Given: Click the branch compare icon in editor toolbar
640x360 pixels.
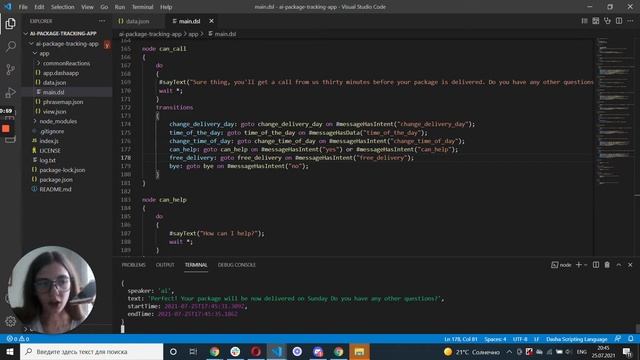Looking at the screenshot, I should (x=607, y=21).
